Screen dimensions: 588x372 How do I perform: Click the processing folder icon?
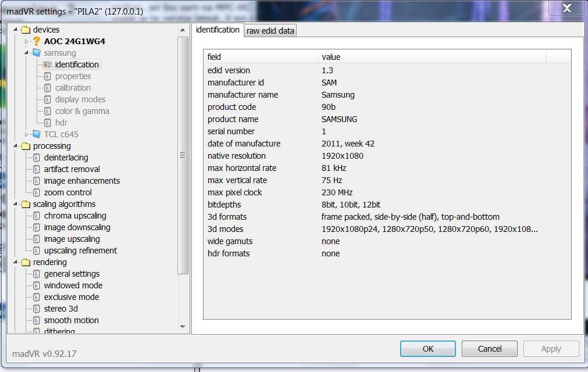point(26,146)
